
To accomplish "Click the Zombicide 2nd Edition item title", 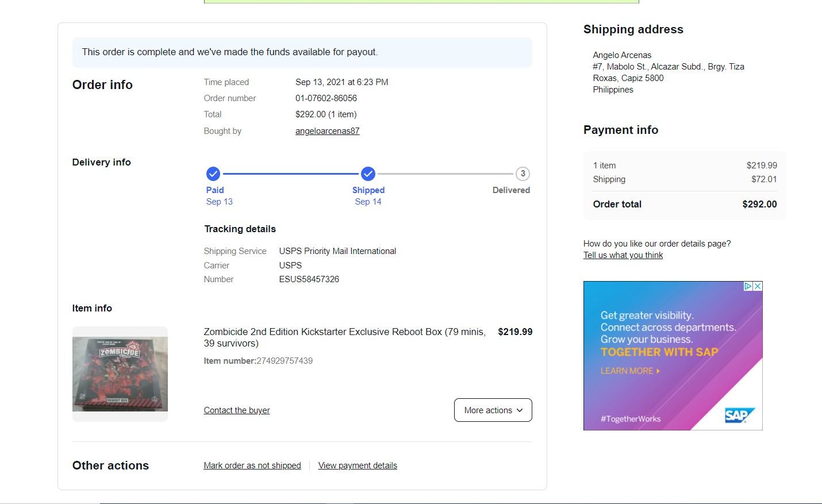I will click(x=344, y=337).
